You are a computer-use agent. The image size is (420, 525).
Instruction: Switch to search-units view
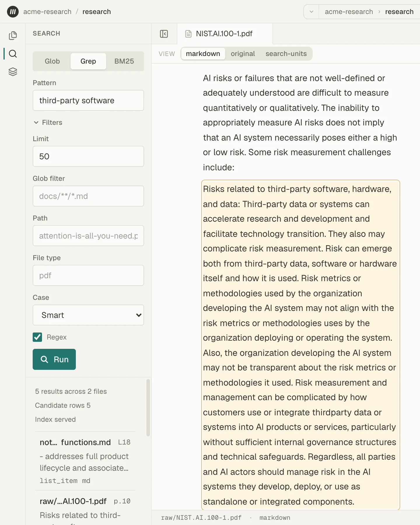click(x=286, y=54)
